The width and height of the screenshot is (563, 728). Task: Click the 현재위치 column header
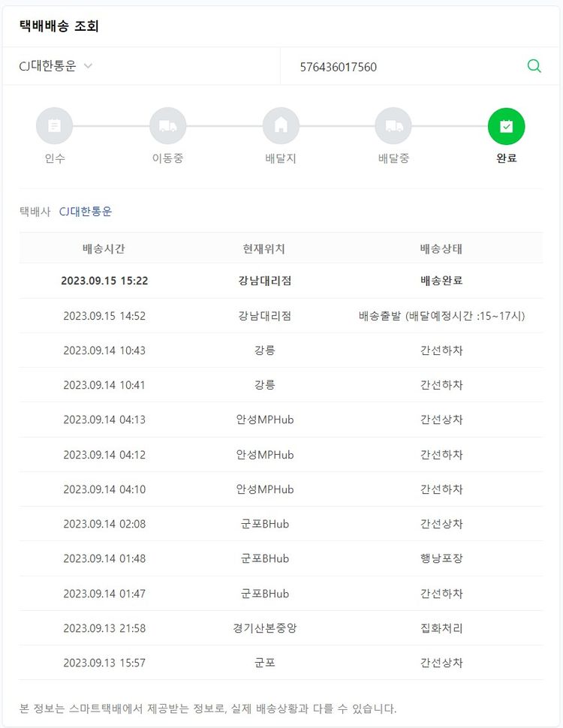264,248
